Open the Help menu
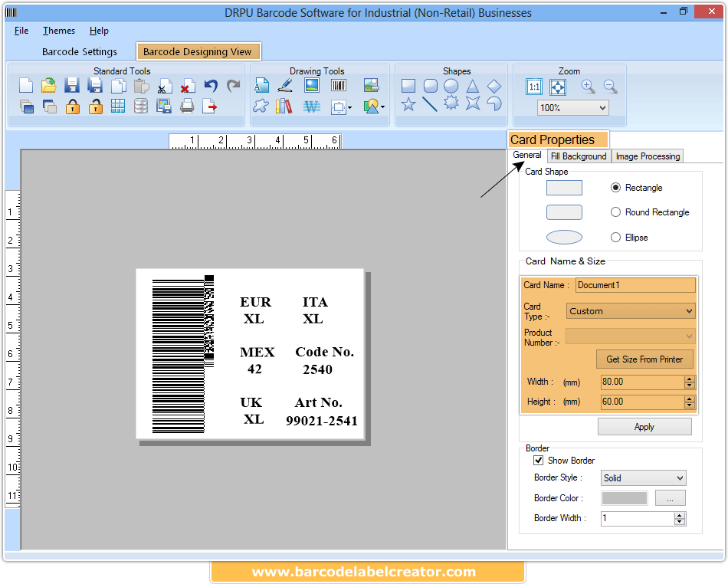 99,31
